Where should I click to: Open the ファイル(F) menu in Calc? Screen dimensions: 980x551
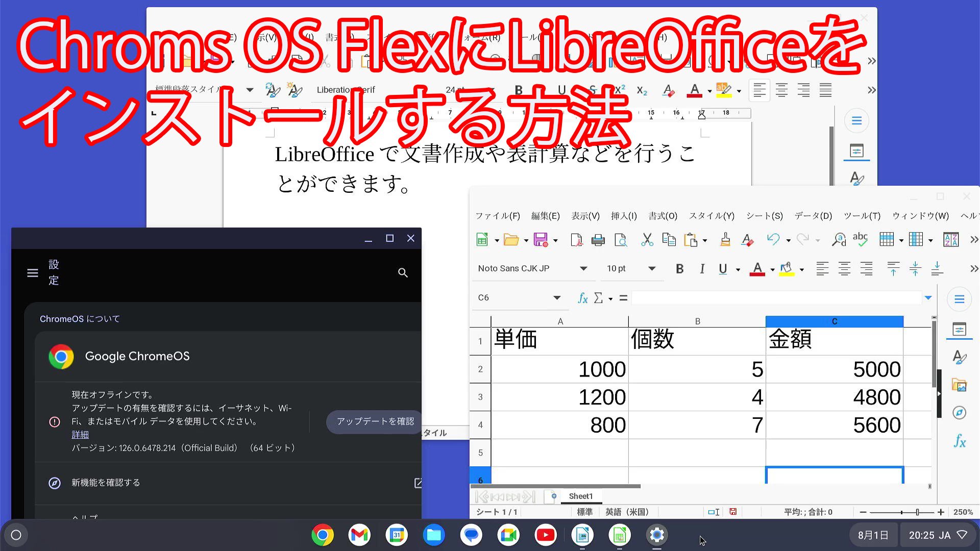498,216
